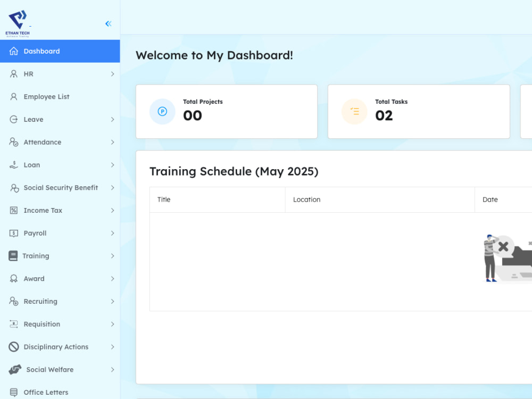Click the Total Projects label
This screenshot has height=399, width=532.
[x=203, y=102]
